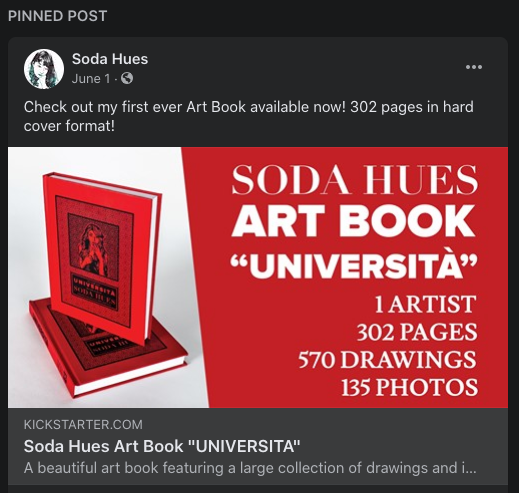519x493 pixels.
Task: Click the KICKSTARTER.COM source label
Action: click(83, 425)
